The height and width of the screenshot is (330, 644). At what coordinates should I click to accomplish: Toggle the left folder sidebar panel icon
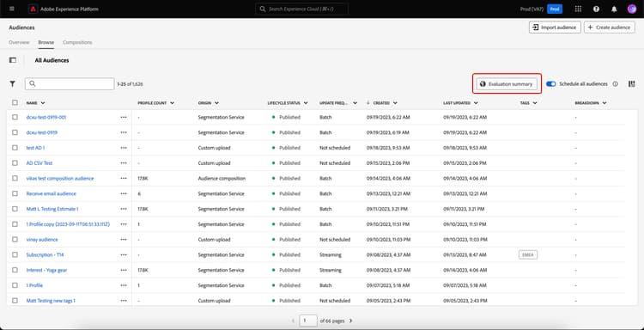tap(13, 60)
